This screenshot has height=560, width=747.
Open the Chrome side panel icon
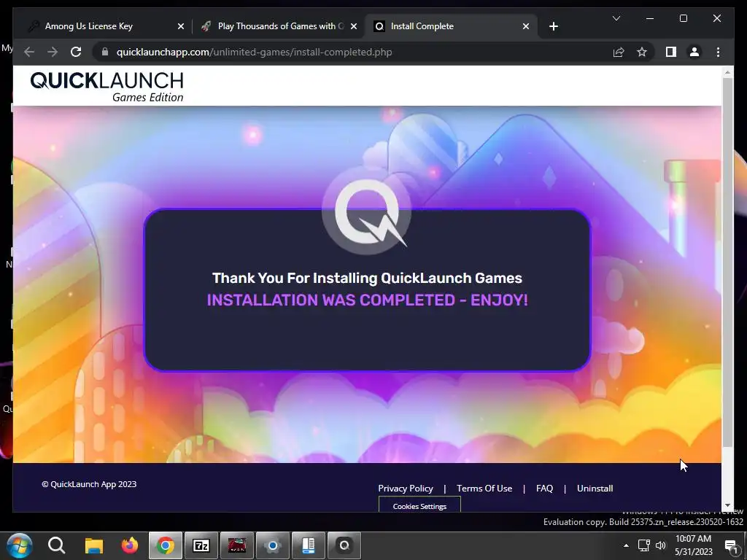click(x=671, y=52)
